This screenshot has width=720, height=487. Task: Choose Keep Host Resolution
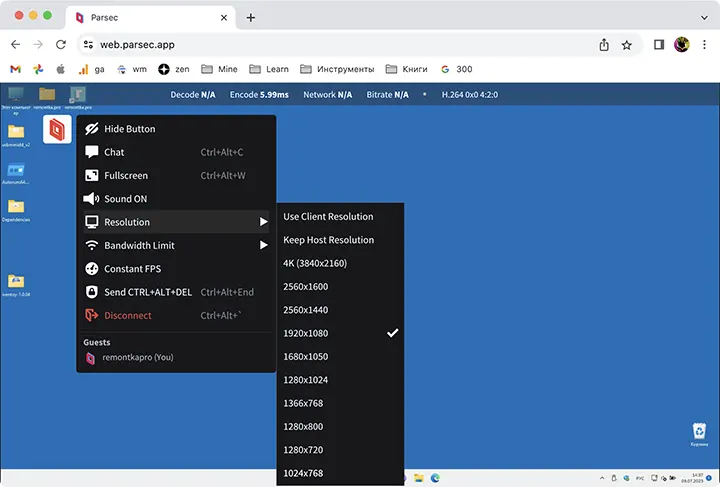pyautogui.click(x=340, y=240)
